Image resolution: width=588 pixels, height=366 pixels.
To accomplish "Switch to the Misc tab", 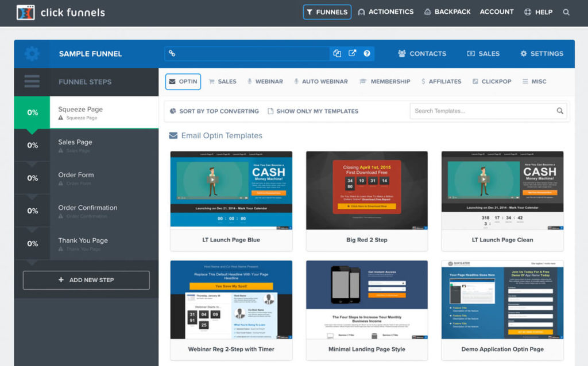I will pos(535,81).
